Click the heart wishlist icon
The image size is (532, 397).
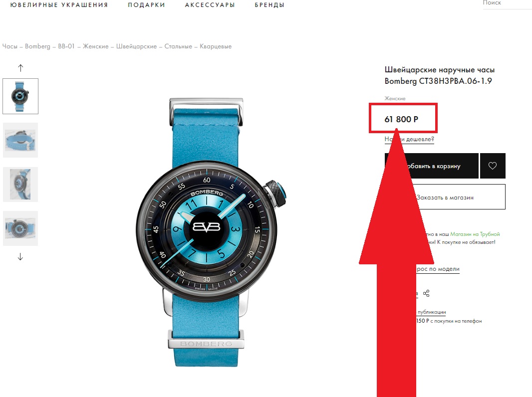coord(492,166)
